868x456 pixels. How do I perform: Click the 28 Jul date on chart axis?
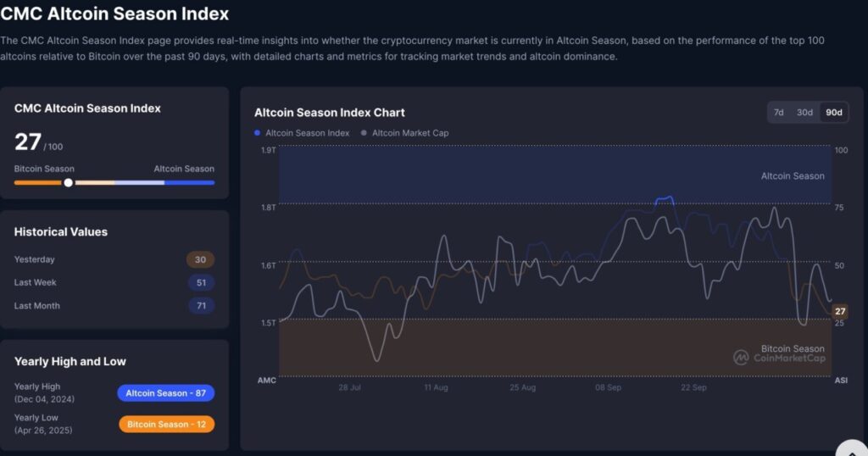[x=350, y=387]
